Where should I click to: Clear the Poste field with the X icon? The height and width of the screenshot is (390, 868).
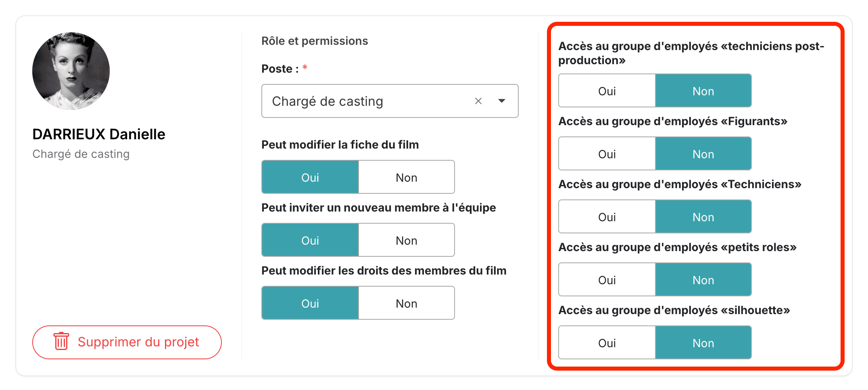(x=478, y=101)
